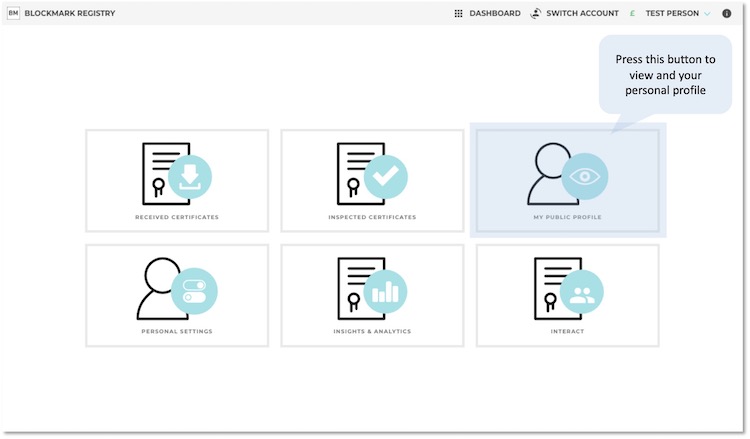Go to the Dashboard menu item
Screen dimensions: 750x439
(x=495, y=13)
